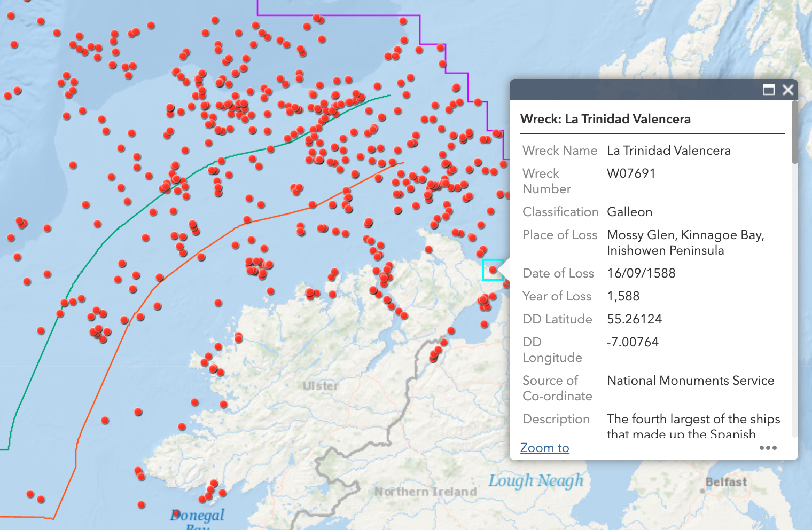The image size is (812, 530).
Task: Click the Northern Ireland map label
Action: tap(425, 492)
